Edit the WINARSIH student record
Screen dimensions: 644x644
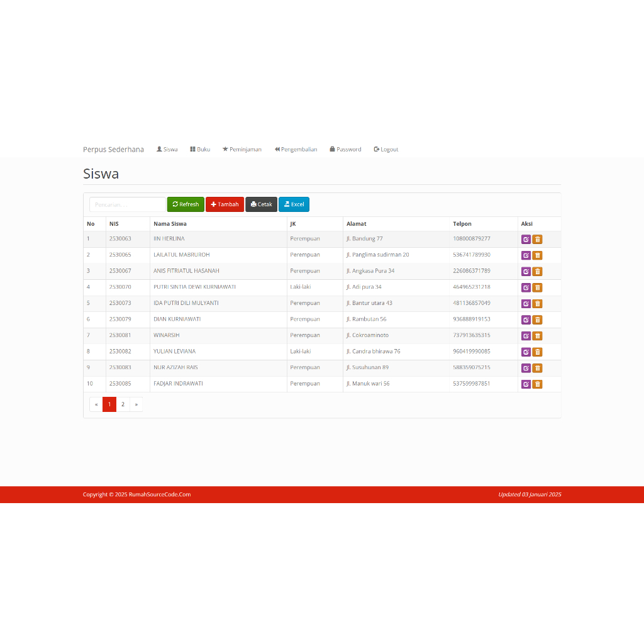[526, 336]
